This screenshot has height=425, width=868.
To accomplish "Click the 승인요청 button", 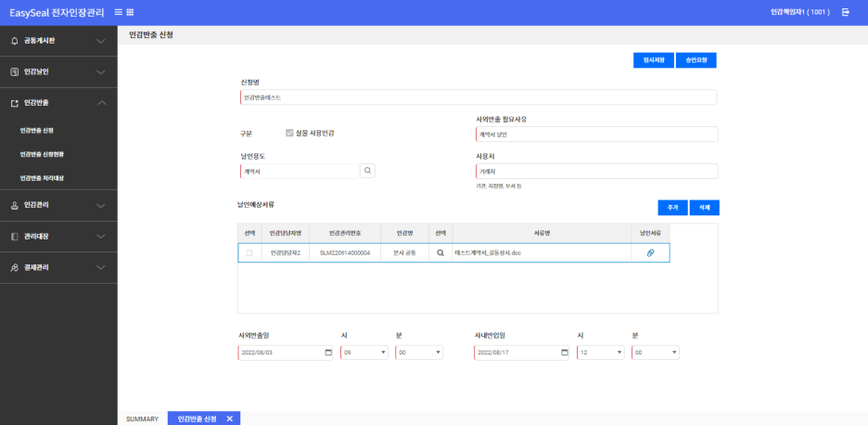I will [x=696, y=60].
